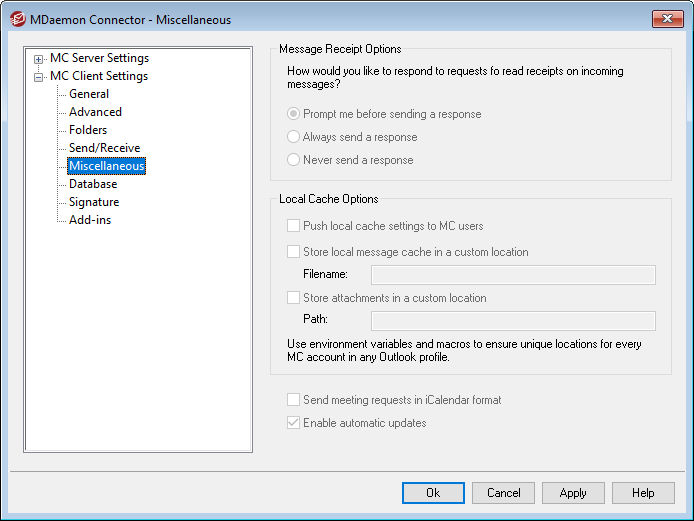Click the Ok button
694x521 pixels.
click(433, 493)
